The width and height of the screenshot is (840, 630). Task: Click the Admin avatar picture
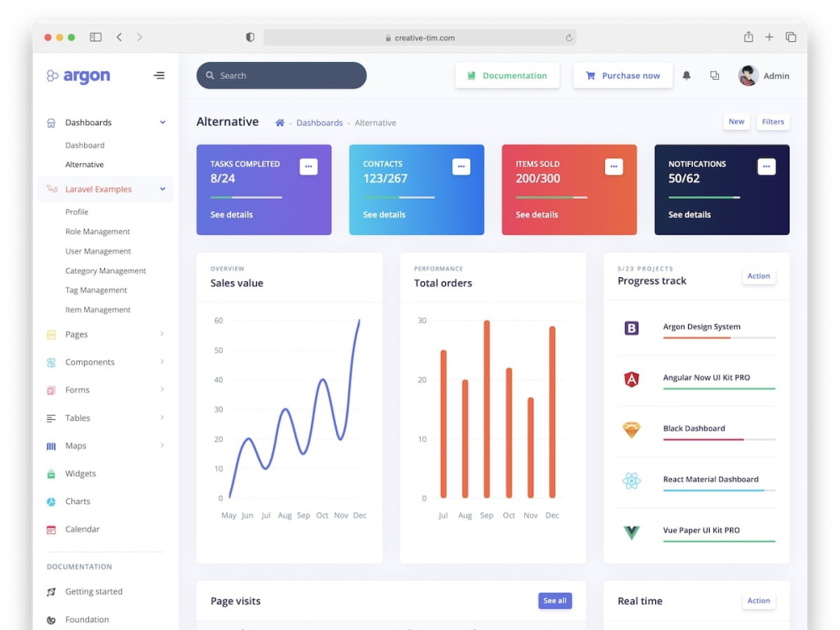748,76
